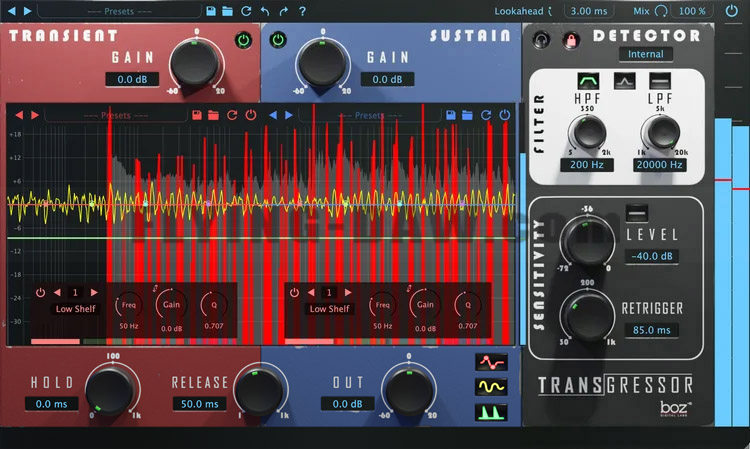Enable detector listen headphone icon
The width and height of the screenshot is (750, 449).
pyautogui.click(x=541, y=40)
